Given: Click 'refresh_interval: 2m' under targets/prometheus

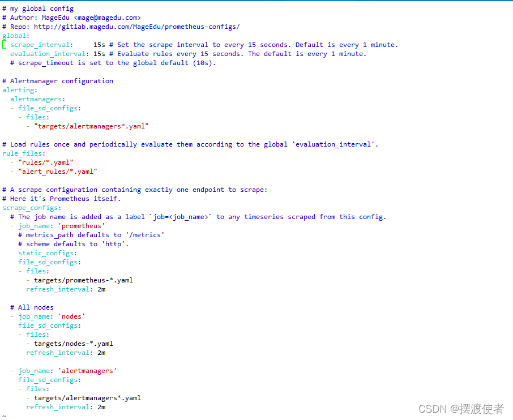Looking at the screenshot, I should click(x=66, y=289).
